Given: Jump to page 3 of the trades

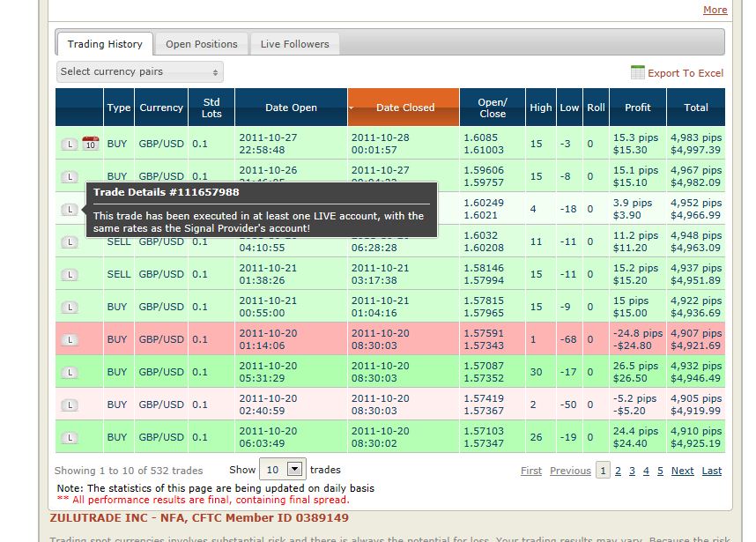Looking at the screenshot, I should [632, 471].
